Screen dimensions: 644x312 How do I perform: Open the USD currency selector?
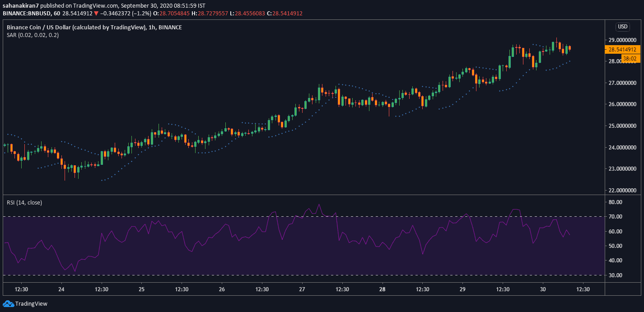pyautogui.click(x=623, y=27)
